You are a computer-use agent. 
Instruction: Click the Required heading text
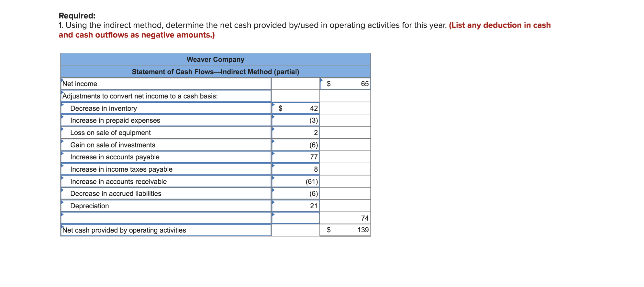click(x=77, y=16)
